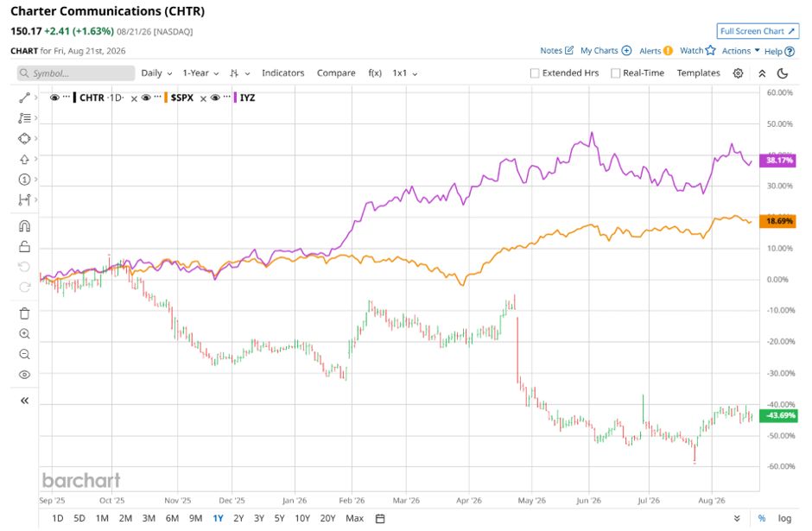Click the IYZ 38.17% price label
Viewport: 812px width, 531px height.
point(778,161)
